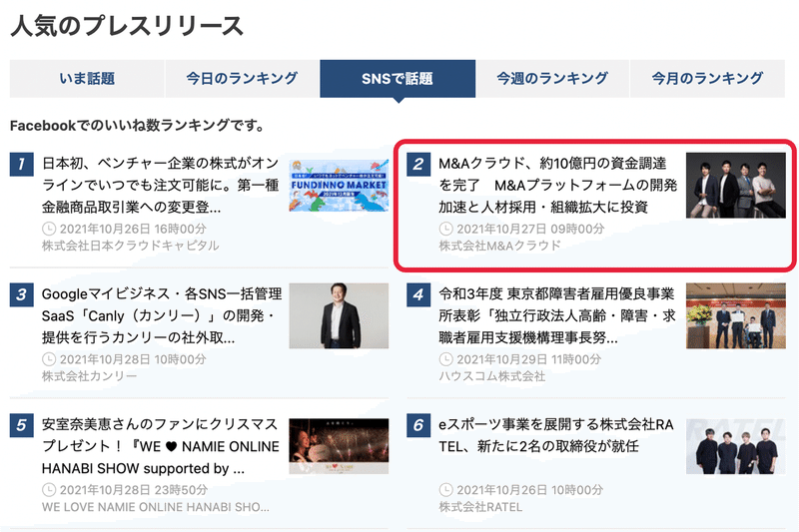Click the M&Aクラウド four-men group photo thumbnail
The height and width of the screenshot is (532, 799).
click(736, 186)
